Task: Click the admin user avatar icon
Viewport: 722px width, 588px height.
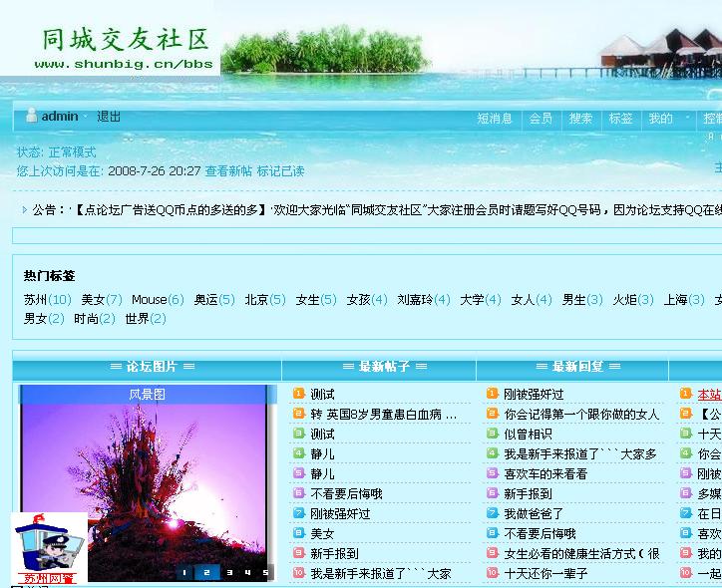Action: point(31,115)
